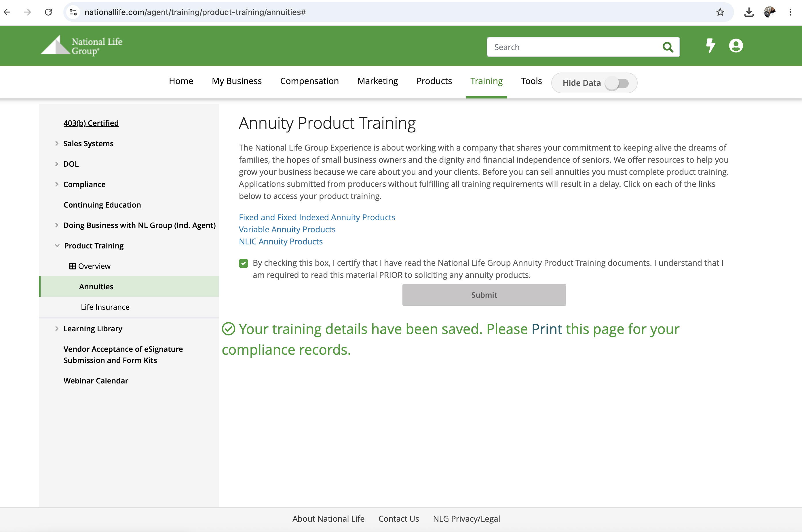This screenshot has width=802, height=532.
Task: Click the Overview grid icon in sidebar
Action: [x=72, y=266]
